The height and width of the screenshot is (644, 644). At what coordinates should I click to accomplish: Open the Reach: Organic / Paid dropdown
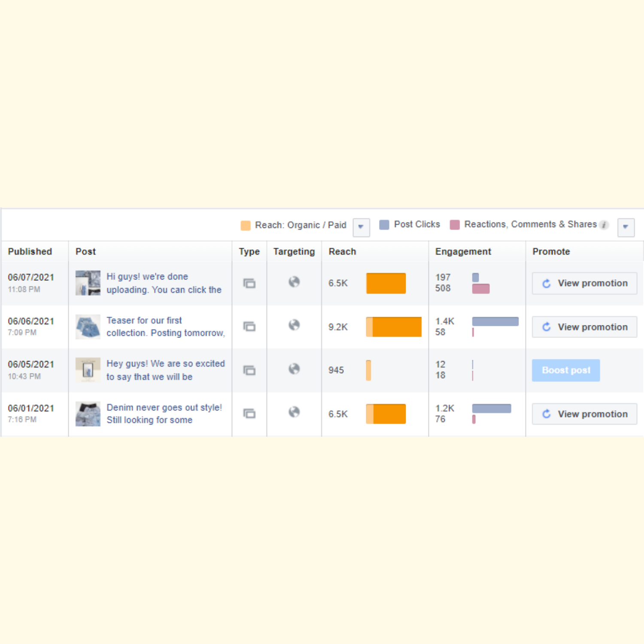point(361,227)
